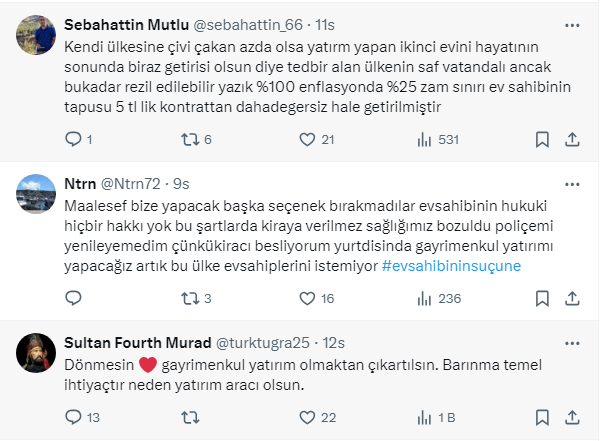
Task: Open Sebahattin Mutlu's profile picture
Action: pos(35,37)
